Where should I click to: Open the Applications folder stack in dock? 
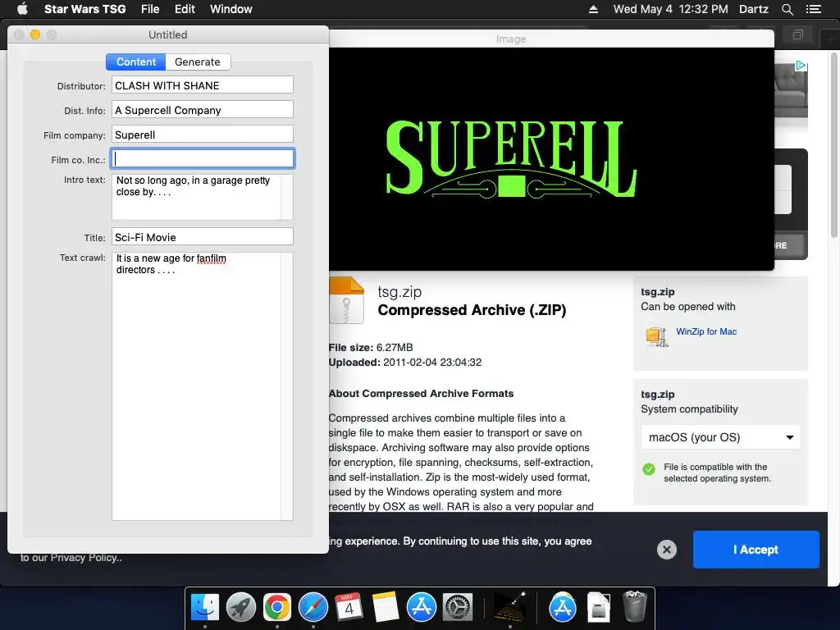[x=563, y=607]
